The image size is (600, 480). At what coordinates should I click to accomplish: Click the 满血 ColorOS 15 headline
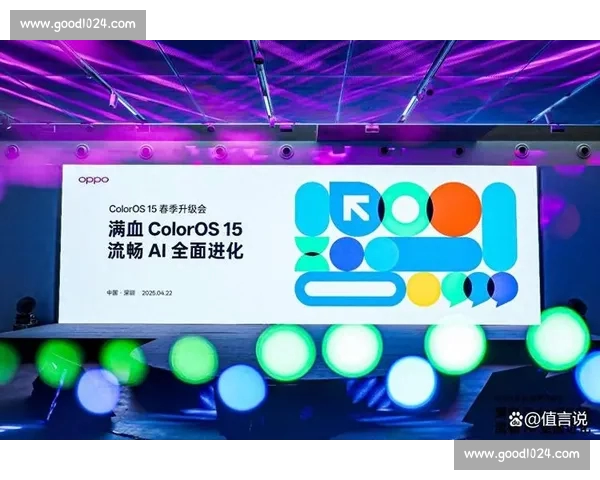176,228
